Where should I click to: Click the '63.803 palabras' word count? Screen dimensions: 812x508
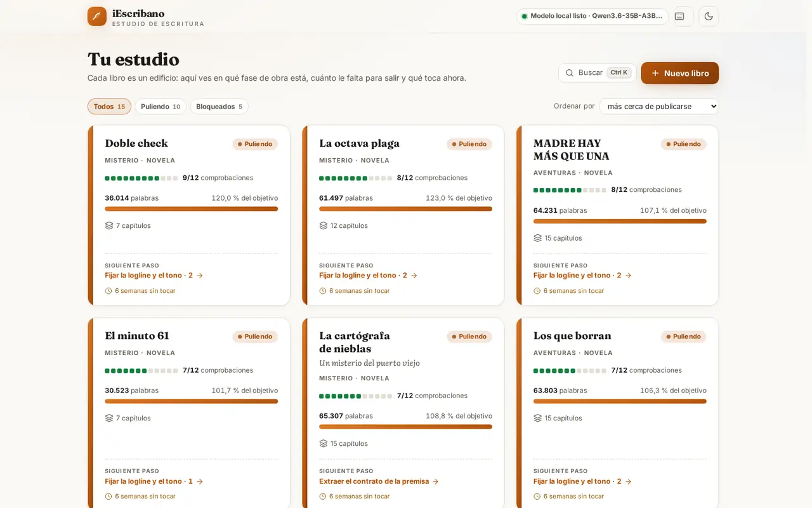coord(560,391)
